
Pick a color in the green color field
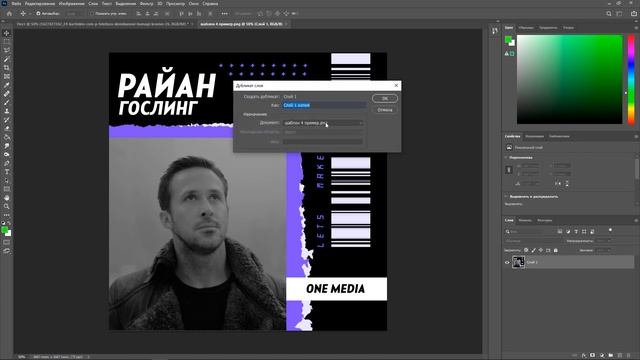pyautogui.click(x=569, y=80)
